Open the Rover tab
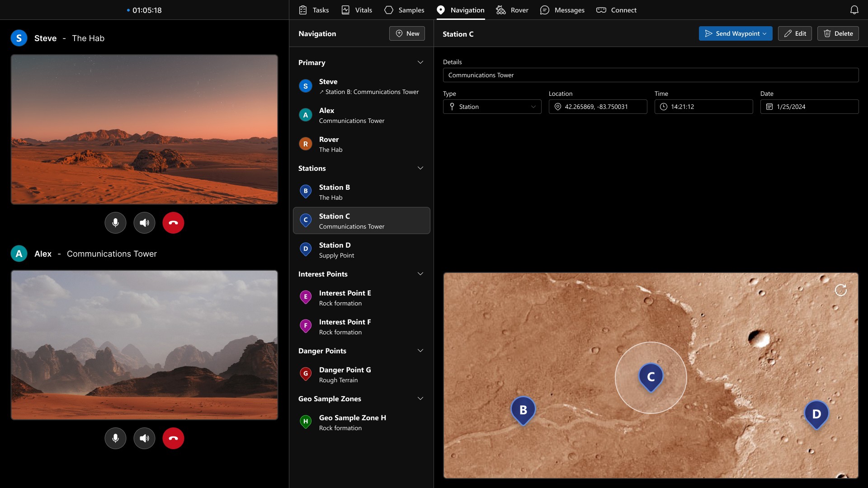Viewport: 868px width, 488px height. (x=512, y=10)
